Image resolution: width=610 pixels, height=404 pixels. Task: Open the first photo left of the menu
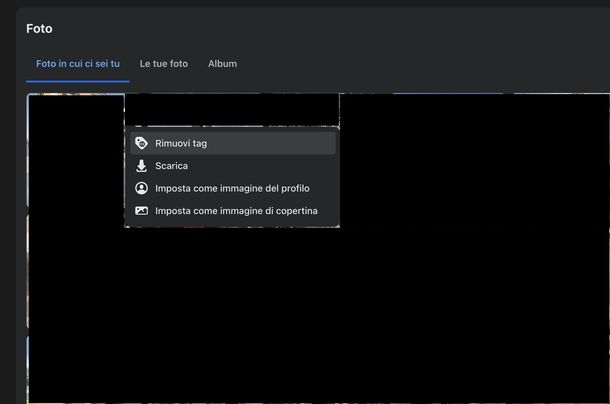point(75,150)
